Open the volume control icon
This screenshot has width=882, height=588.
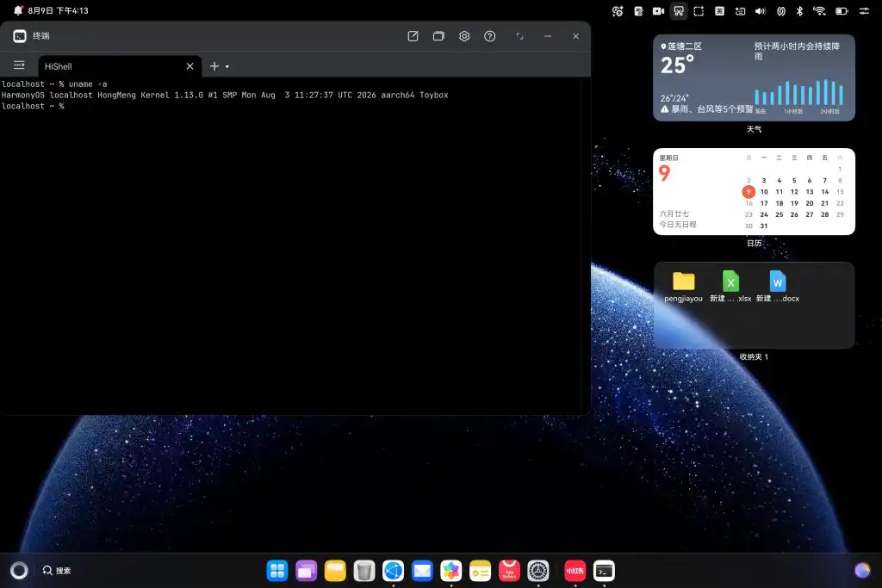click(x=761, y=11)
